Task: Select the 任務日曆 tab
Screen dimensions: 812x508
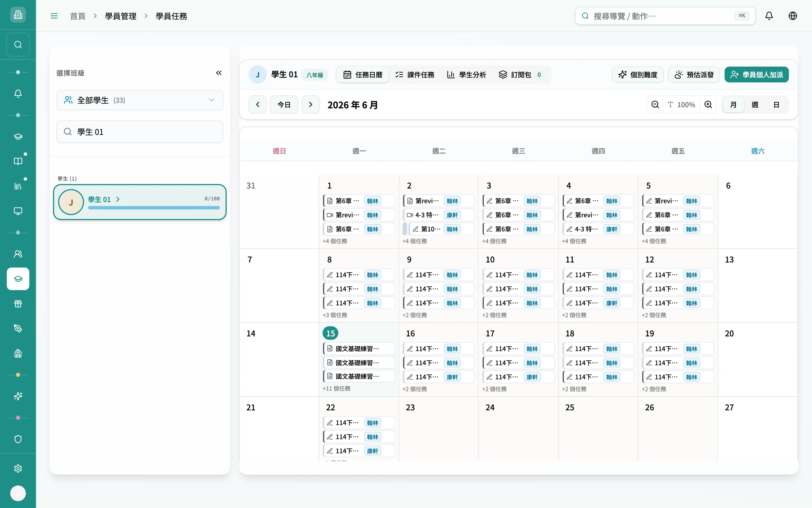Action: coord(363,75)
